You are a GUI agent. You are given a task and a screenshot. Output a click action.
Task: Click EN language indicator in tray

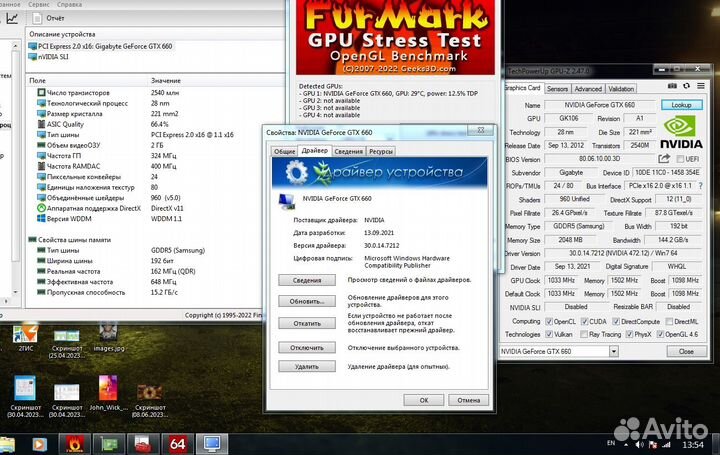(x=611, y=444)
